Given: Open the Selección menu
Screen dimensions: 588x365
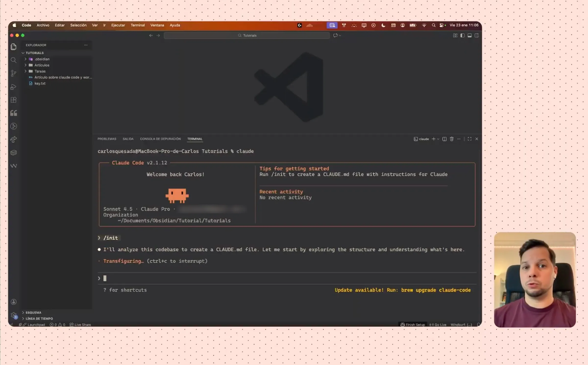Looking at the screenshot, I should (78, 25).
